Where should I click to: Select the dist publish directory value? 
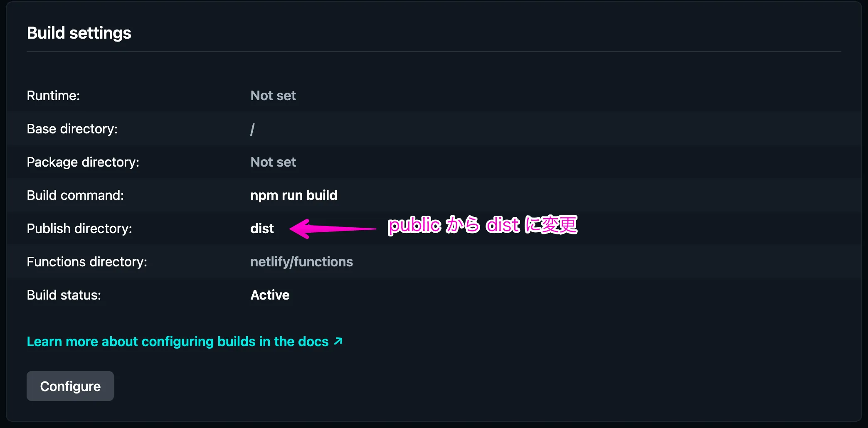pos(262,228)
